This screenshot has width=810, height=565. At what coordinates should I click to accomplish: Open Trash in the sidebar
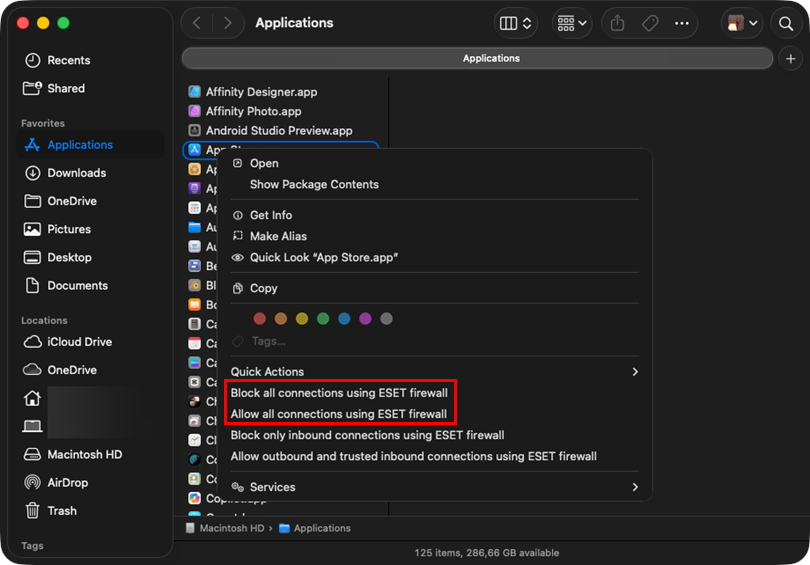61,510
